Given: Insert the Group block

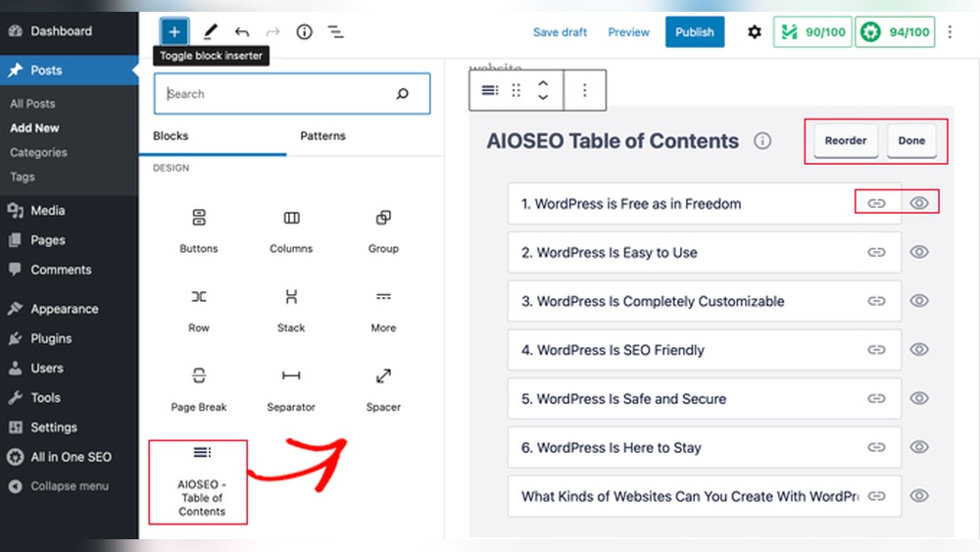Looking at the screenshot, I should coord(383,230).
